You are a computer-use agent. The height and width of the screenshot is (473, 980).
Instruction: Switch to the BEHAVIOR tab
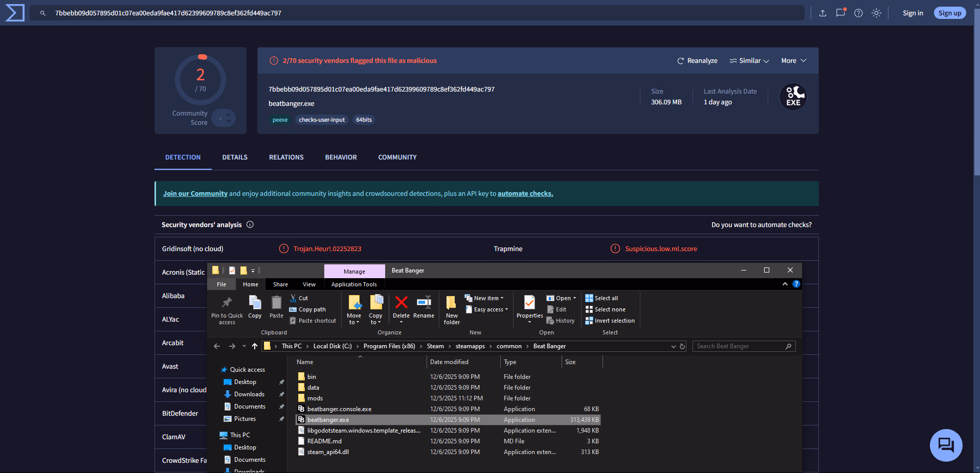click(341, 157)
